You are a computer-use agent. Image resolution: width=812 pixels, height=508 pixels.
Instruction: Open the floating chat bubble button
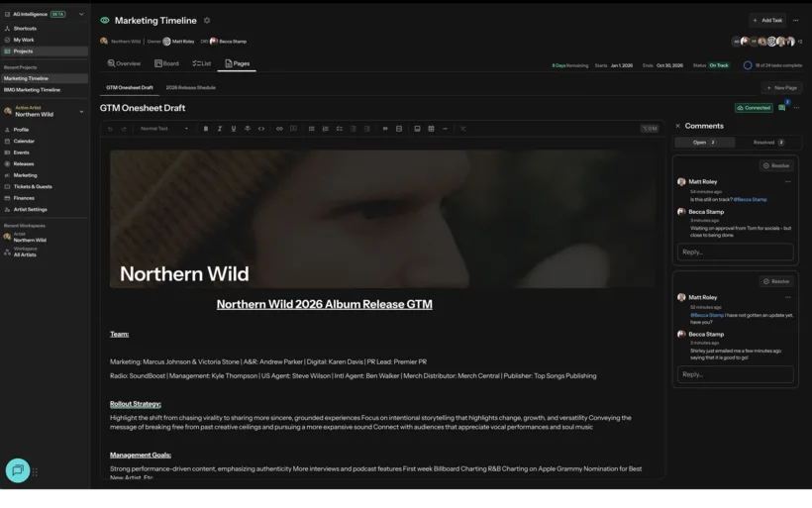tap(18, 470)
